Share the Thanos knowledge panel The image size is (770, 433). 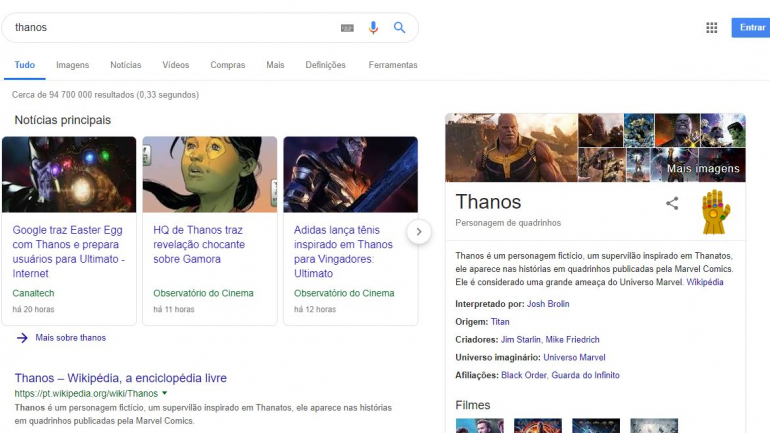point(672,203)
